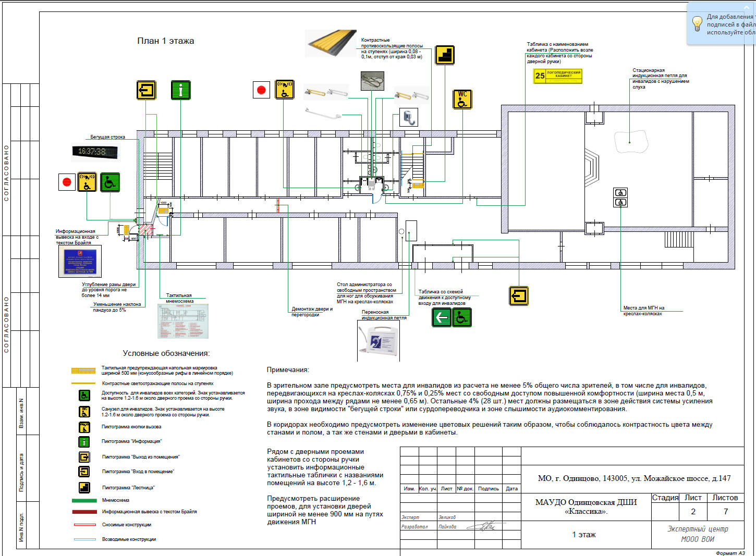Screen dimensions: 756x556
Task: Click the "Бегущая строка" label
Action: click(108, 137)
